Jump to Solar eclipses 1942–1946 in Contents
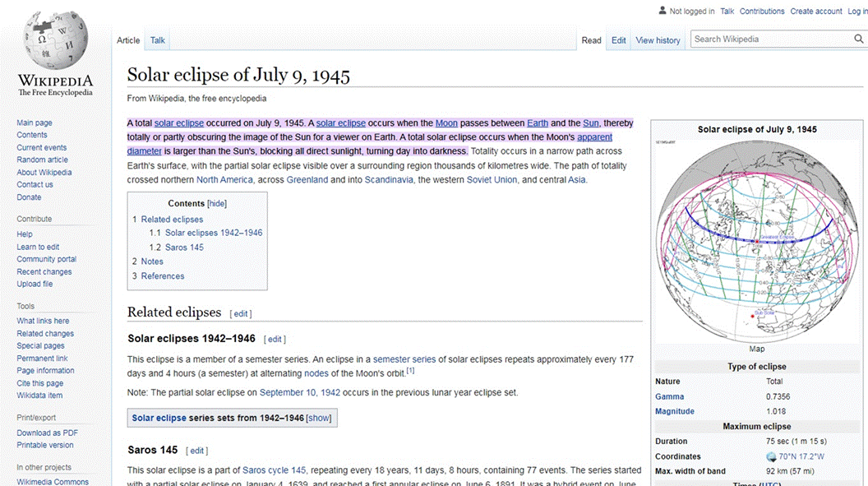 (x=214, y=233)
